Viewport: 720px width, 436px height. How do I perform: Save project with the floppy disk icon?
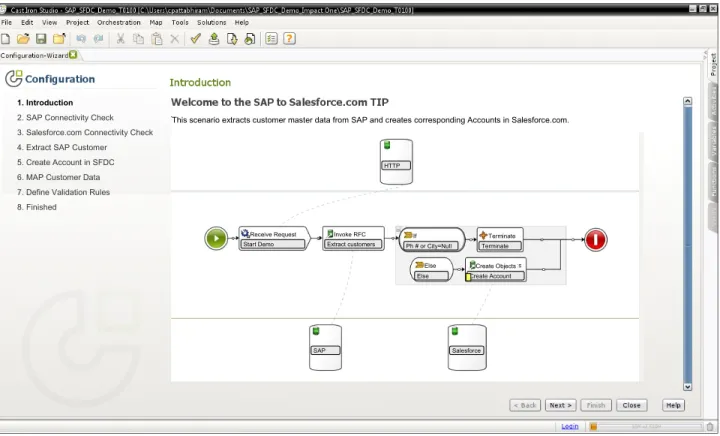click(x=41, y=39)
